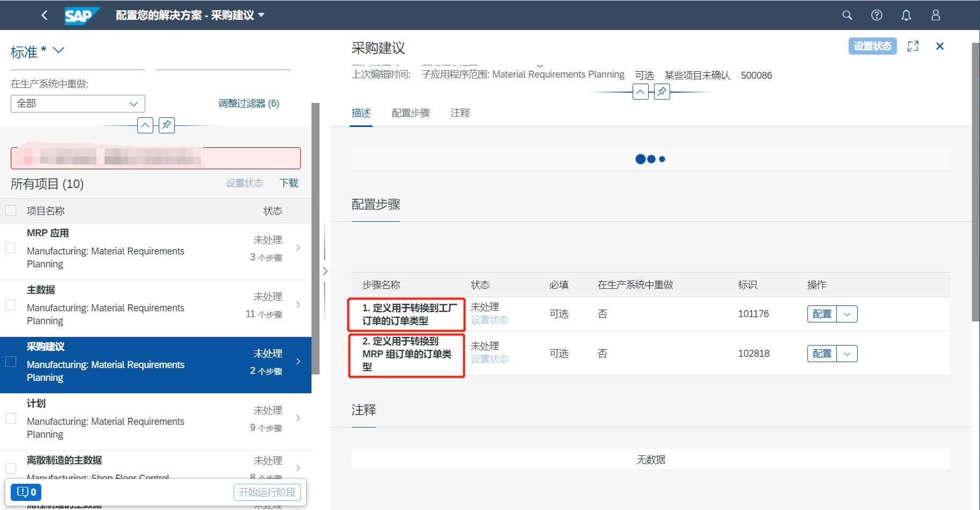The height and width of the screenshot is (510, 980).
Task: Click the SAP logo
Action: coord(81,15)
